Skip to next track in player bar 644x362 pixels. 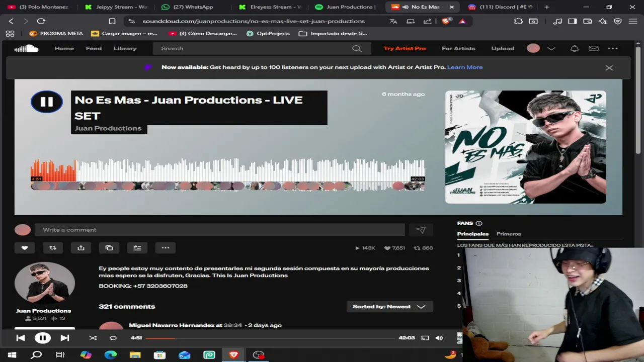point(65,338)
